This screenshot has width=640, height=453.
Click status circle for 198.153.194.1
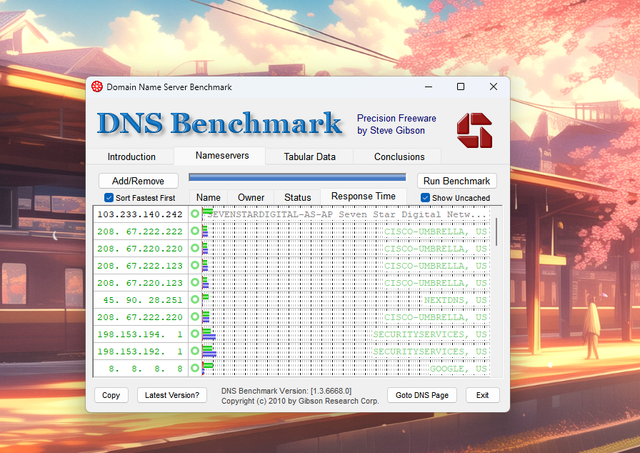(195, 333)
